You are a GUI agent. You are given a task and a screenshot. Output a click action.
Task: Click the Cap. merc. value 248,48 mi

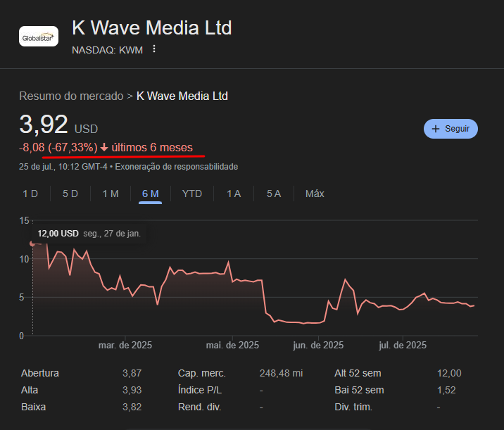point(282,373)
